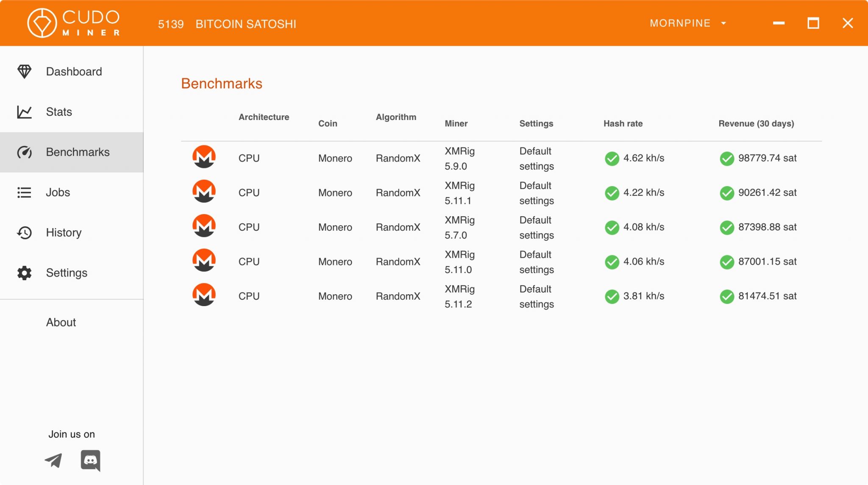
Task: Click the Monero icon on the top row
Action: tap(204, 156)
